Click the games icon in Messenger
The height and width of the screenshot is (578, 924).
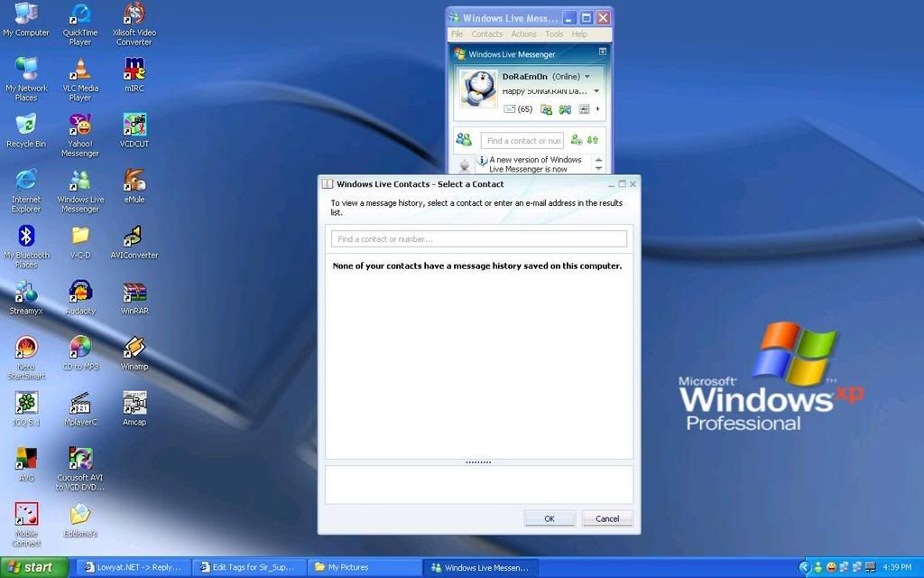(x=565, y=108)
